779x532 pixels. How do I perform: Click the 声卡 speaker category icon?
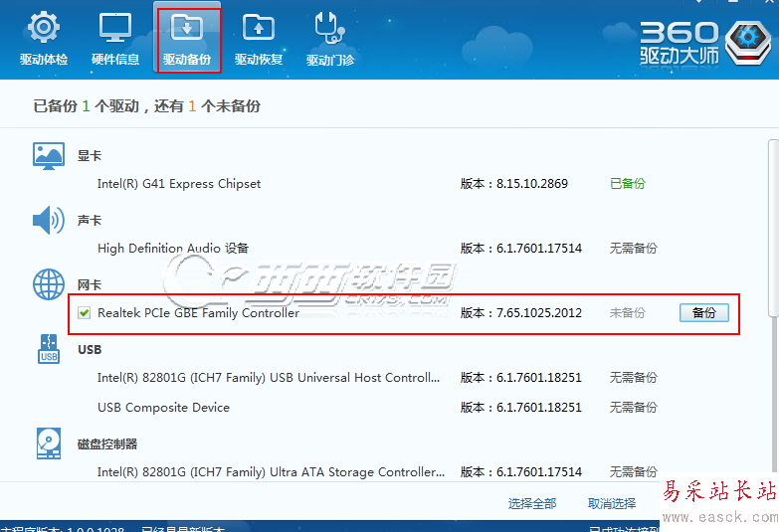pos(49,220)
